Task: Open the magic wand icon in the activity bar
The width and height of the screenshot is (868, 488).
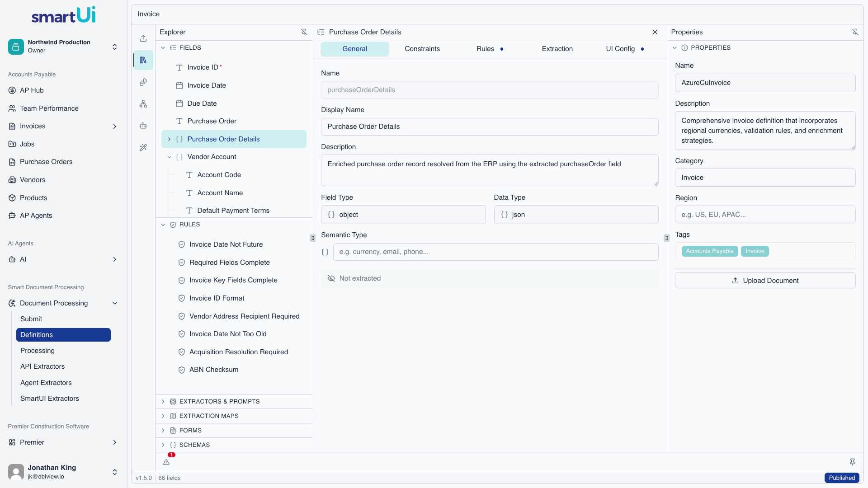Action: (143, 147)
